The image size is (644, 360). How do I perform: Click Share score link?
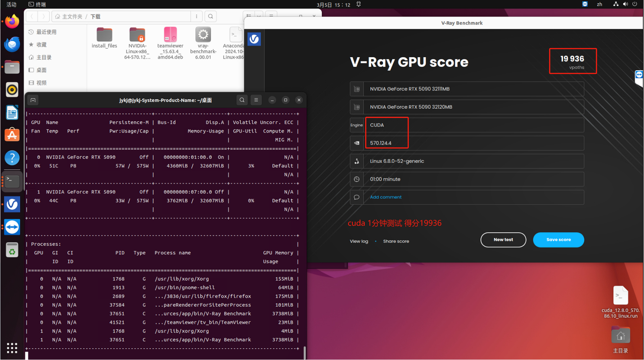pos(396,241)
